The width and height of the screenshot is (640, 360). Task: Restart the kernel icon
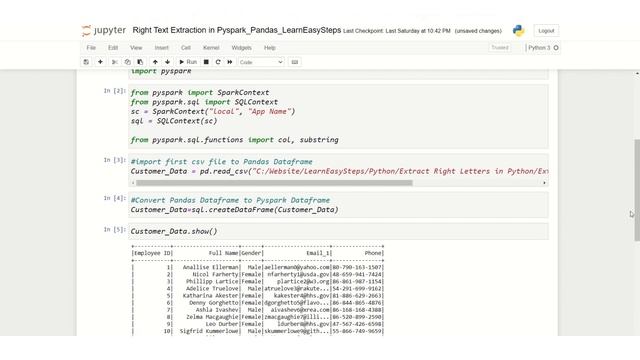pyautogui.click(x=218, y=62)
